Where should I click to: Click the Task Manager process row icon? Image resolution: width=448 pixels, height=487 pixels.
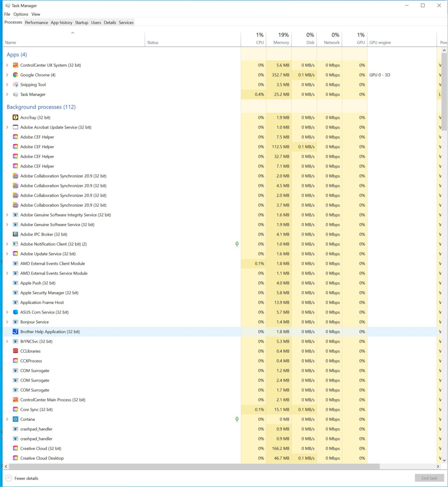click(15, 94)
